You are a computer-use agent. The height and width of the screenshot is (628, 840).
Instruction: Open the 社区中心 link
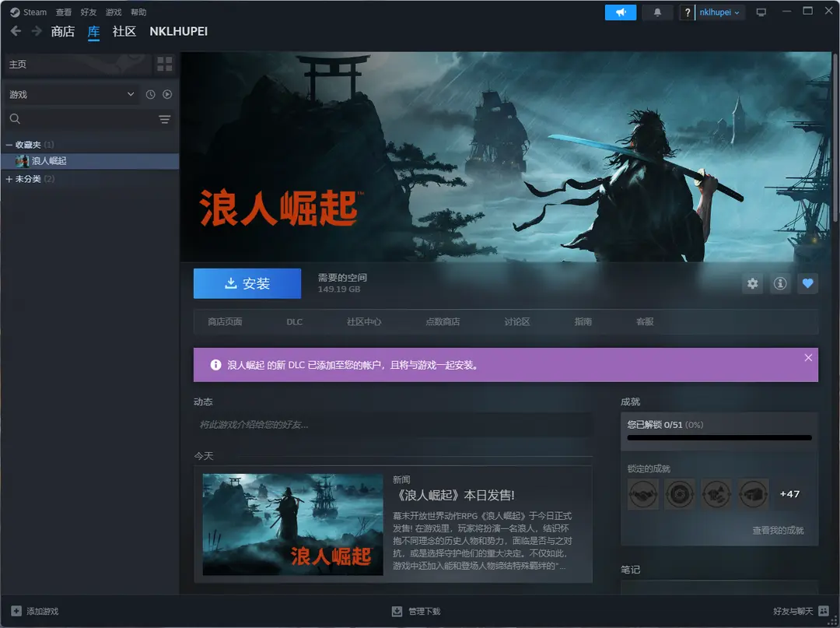pyautogui.click(x=364, y=321)
